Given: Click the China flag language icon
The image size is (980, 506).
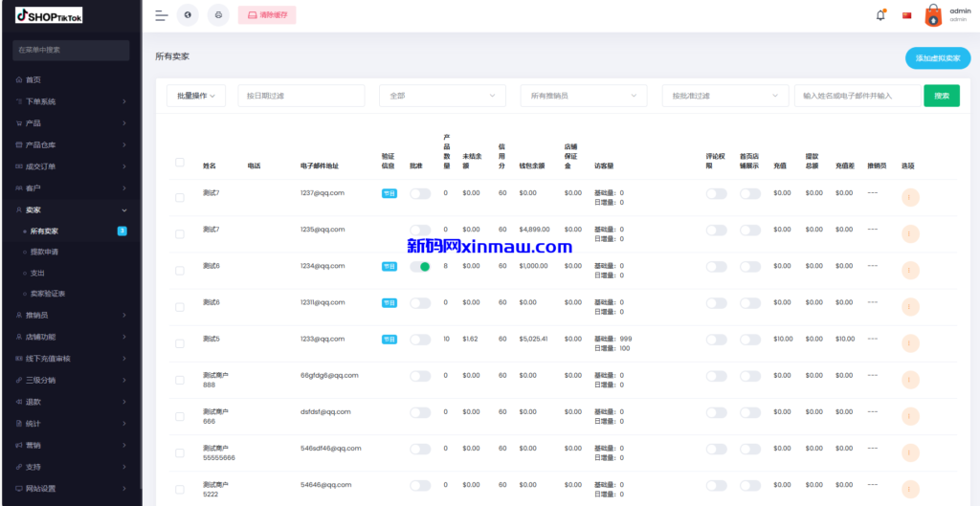Looking at the screenshot, I should tap(907, 15).
